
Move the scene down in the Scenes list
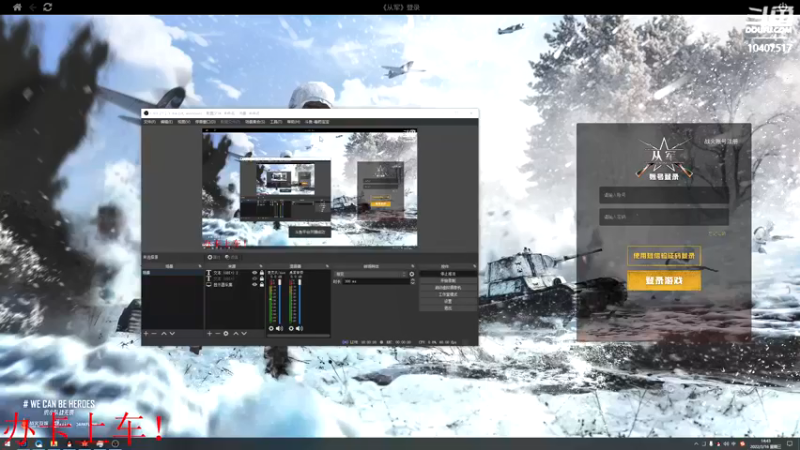pos(172,334)
